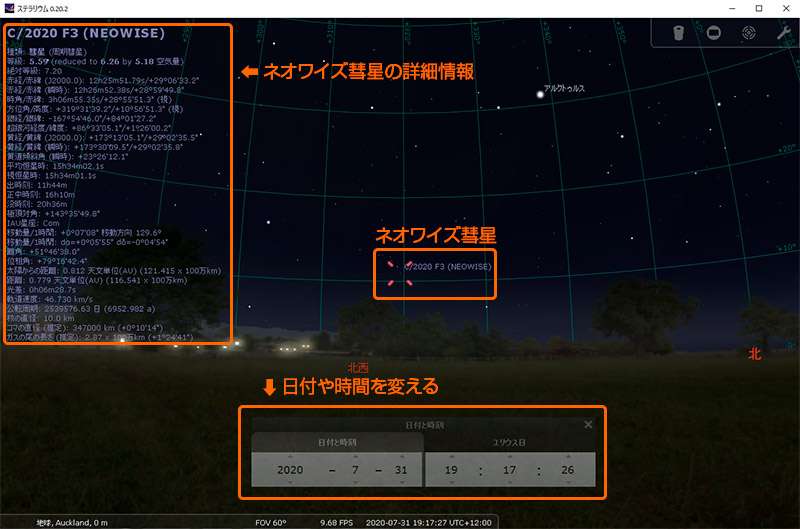The image size is (800, 529).
Task: Open oculars settings with wrench icon
Action: tap(784, 33)
